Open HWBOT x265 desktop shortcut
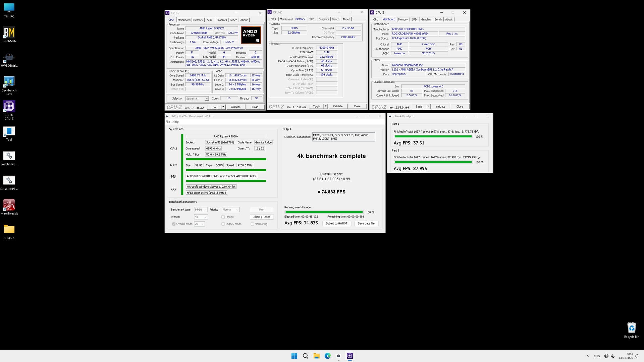 coord(9,60)
